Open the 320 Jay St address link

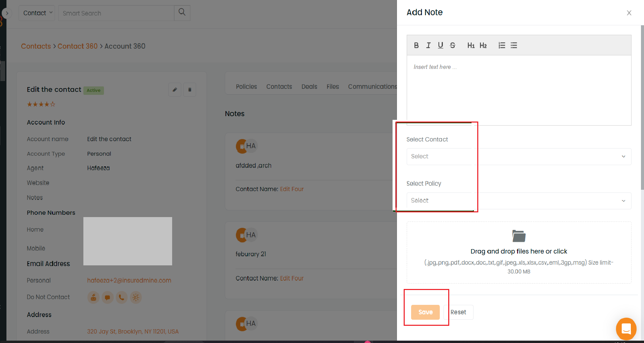pyautogui.click(x=133, y=332)
